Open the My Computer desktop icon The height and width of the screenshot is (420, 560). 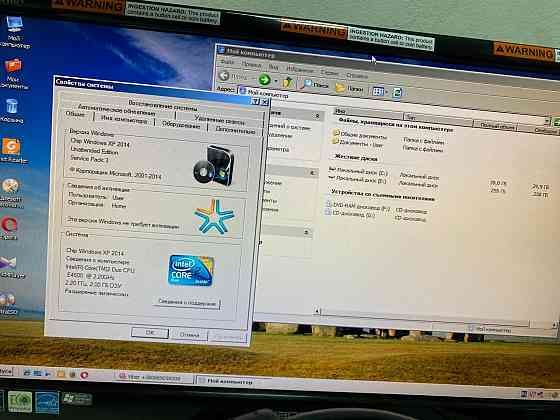click(14, 31)
